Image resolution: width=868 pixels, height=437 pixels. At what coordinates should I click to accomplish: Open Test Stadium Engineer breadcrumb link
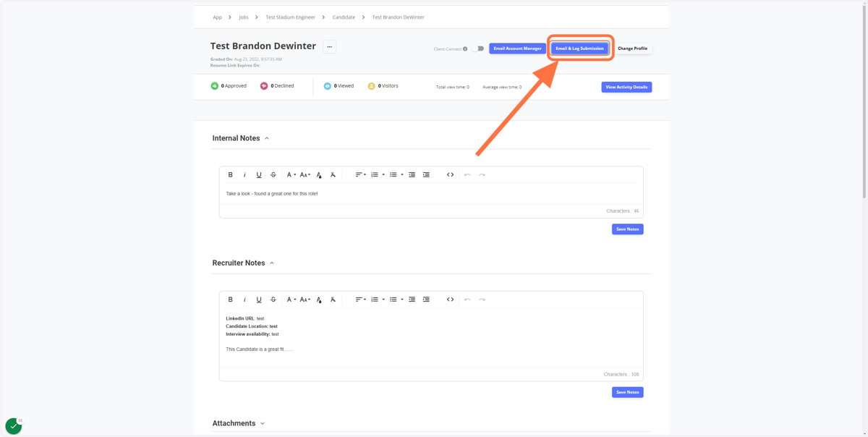pyautogui.click(x=290, y=17)
